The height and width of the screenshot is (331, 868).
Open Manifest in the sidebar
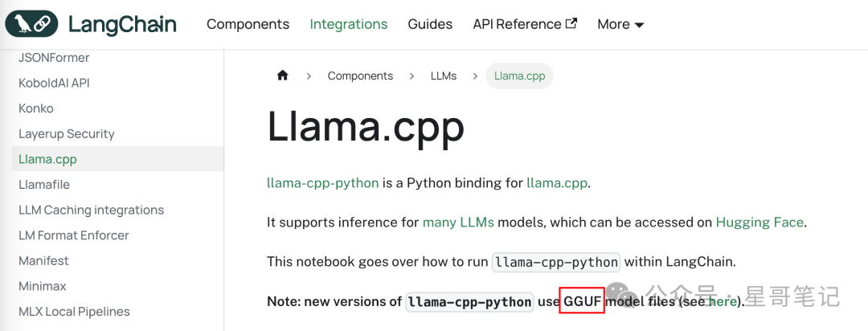click(43, 261)
